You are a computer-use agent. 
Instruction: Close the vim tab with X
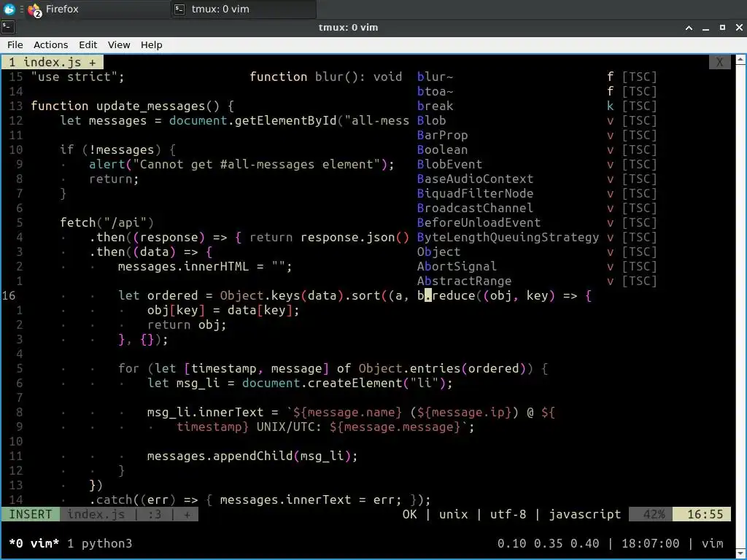(719, 63)
